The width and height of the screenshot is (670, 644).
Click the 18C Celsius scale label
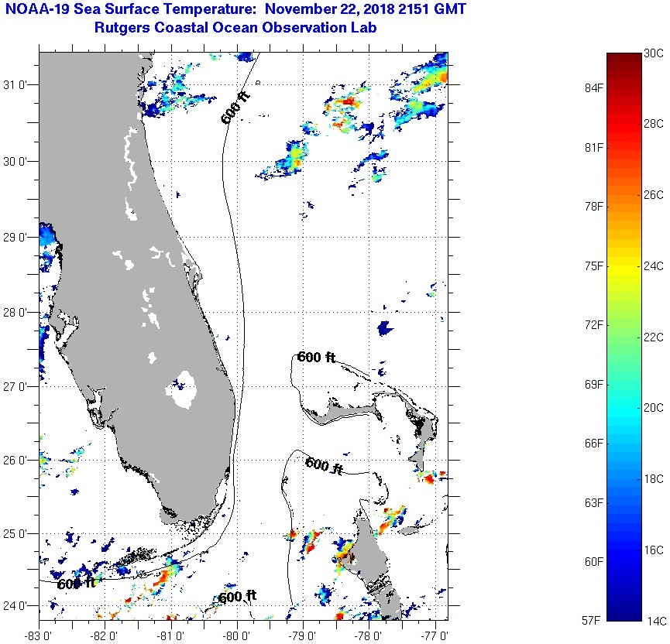pos(655,478)
